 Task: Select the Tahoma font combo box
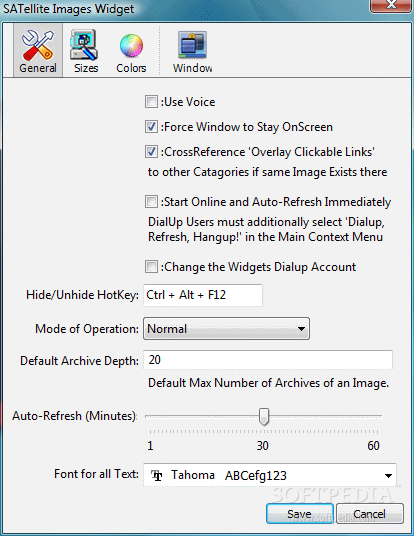(x=270, y=475)
